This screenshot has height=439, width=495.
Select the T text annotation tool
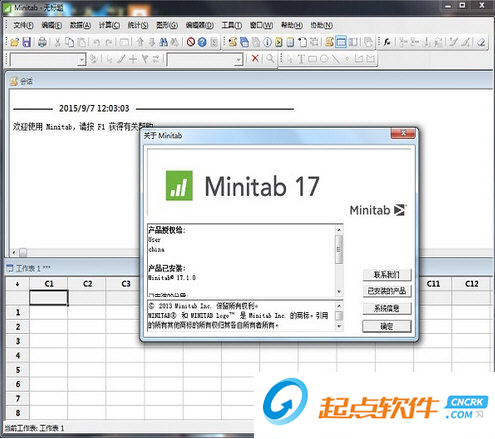click(301, 59)
